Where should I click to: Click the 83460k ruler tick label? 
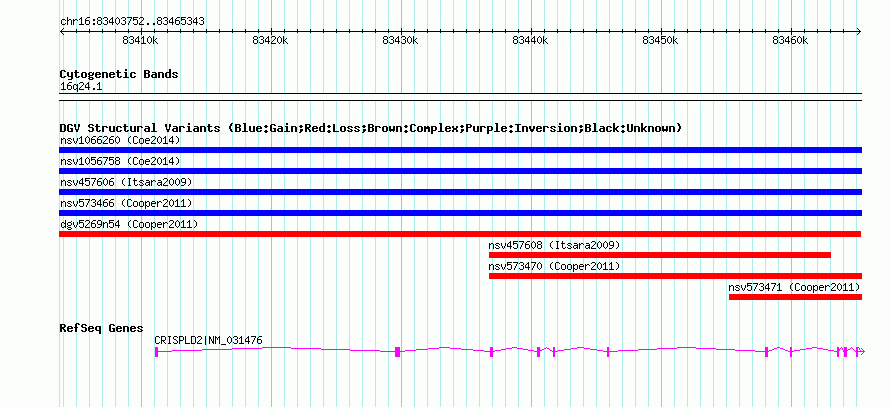click(x=791, y=40)
